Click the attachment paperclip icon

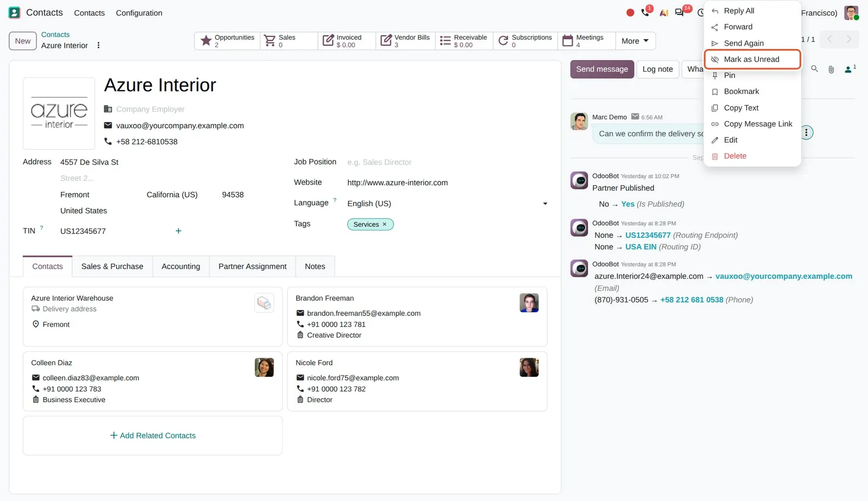pos(831,69)
